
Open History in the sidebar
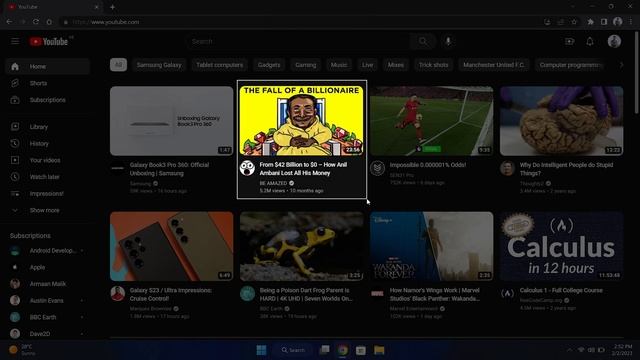[48, 144]
